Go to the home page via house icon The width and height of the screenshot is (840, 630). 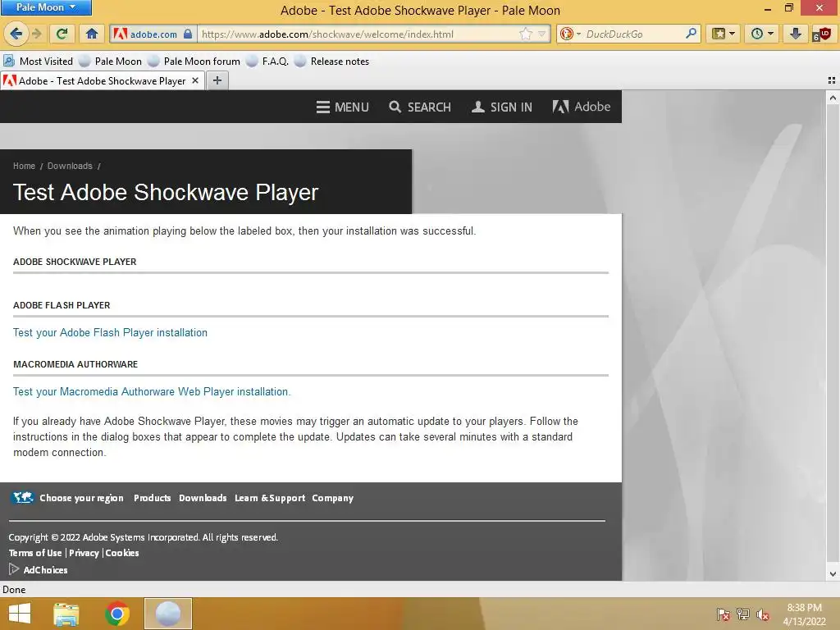click(x=92, y=34)
